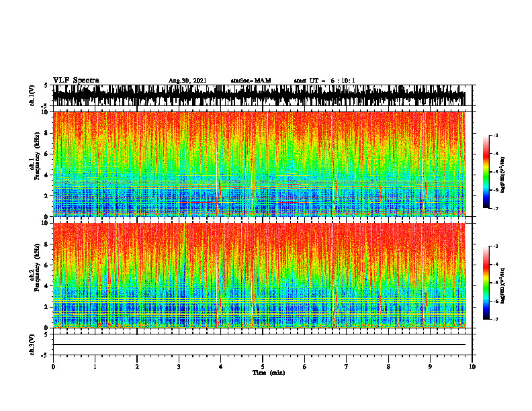This screenshot has height=411, width=532.
Task: Click the "ch.1(V)" waveform axis label
Action: pos(32,95)
